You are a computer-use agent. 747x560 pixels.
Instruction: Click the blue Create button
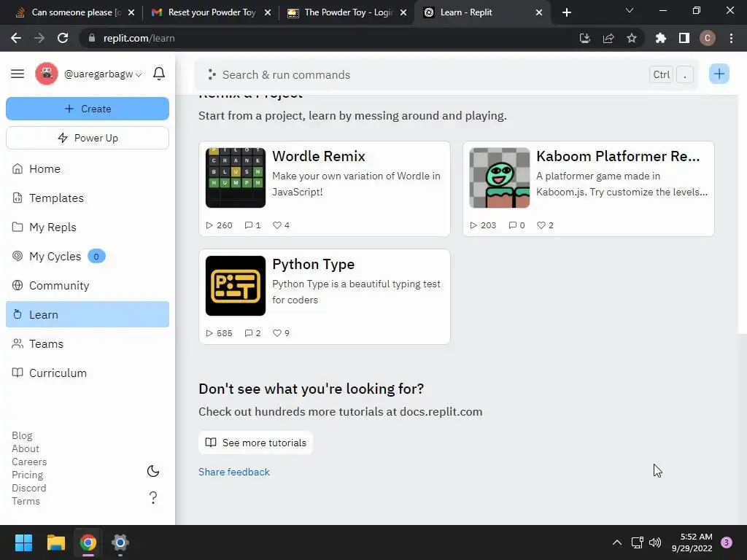tap(88, 109)
